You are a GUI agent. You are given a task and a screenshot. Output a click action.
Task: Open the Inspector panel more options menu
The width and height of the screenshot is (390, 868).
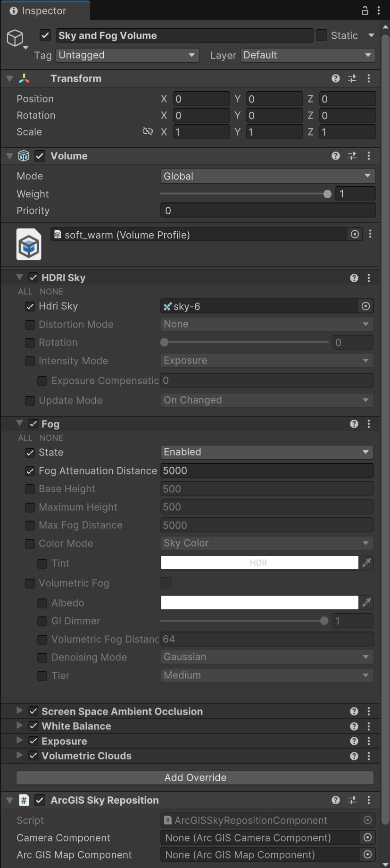point(379,10)
